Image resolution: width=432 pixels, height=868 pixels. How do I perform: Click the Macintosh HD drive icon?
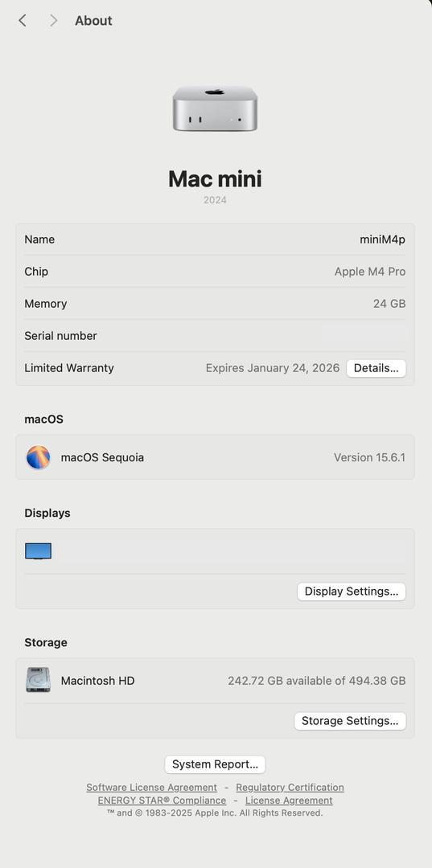[x=39, y=680]
